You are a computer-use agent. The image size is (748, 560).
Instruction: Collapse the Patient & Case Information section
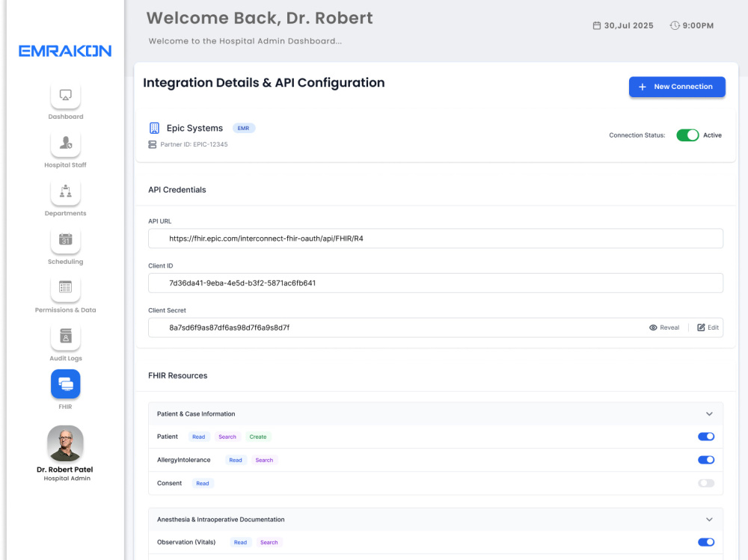709,414
